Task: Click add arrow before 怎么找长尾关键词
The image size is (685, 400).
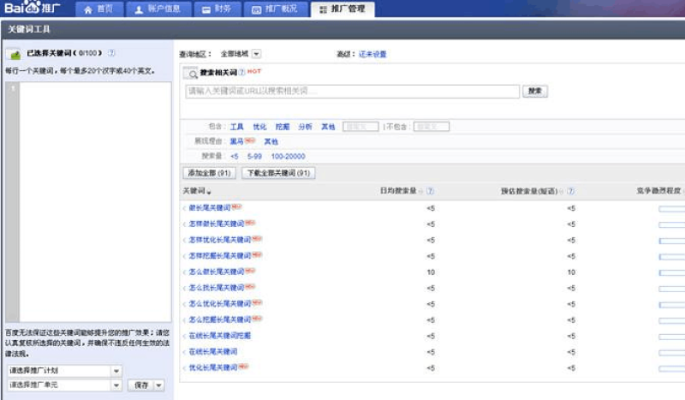Action: click(x=184, y=288)
